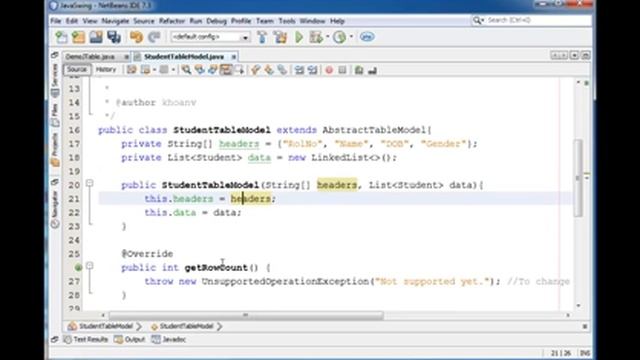Screen dimensions: 640x360
Task: Open the minimized Navigator side panel
Action: [x=55, y=209]
